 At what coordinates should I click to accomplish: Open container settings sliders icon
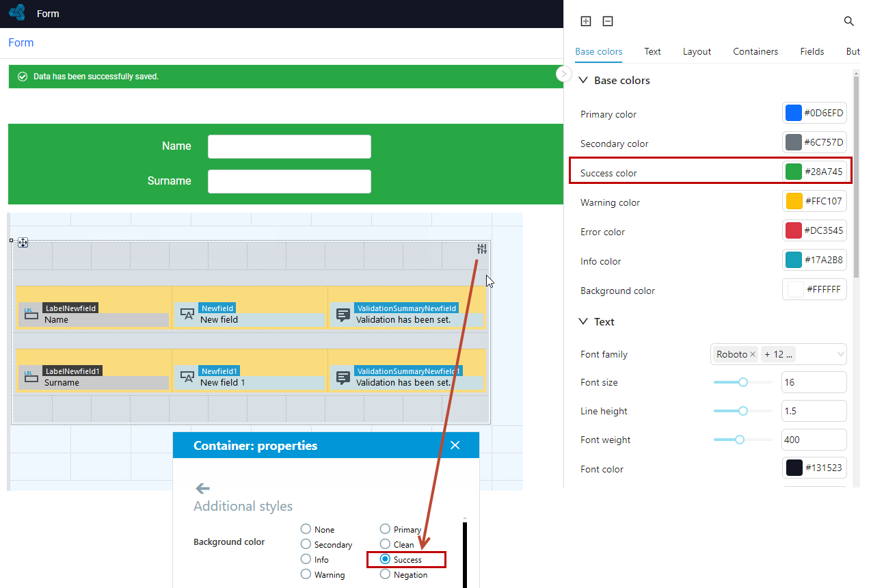pos(482,249)
